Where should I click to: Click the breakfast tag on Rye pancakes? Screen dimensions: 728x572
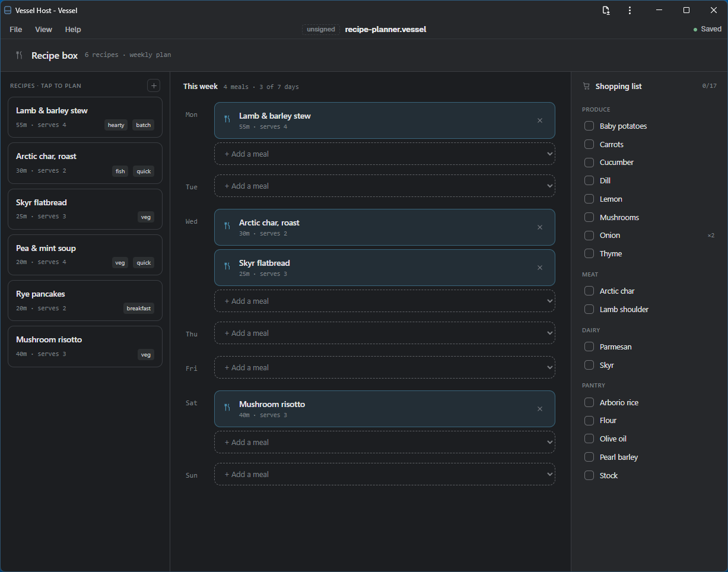(x=139, y=309)
